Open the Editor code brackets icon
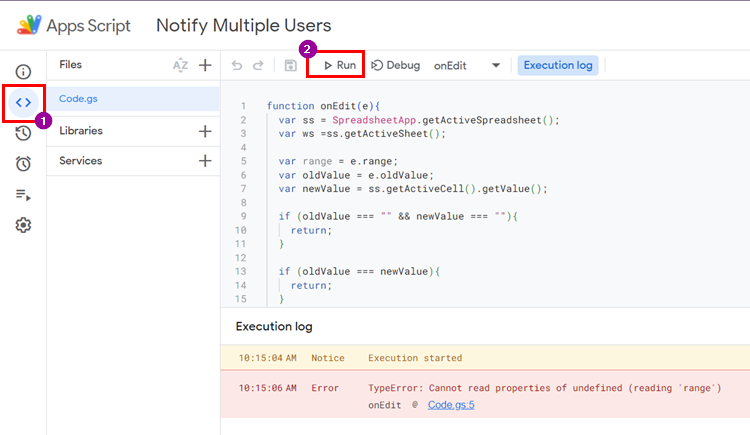 (23, 102)
